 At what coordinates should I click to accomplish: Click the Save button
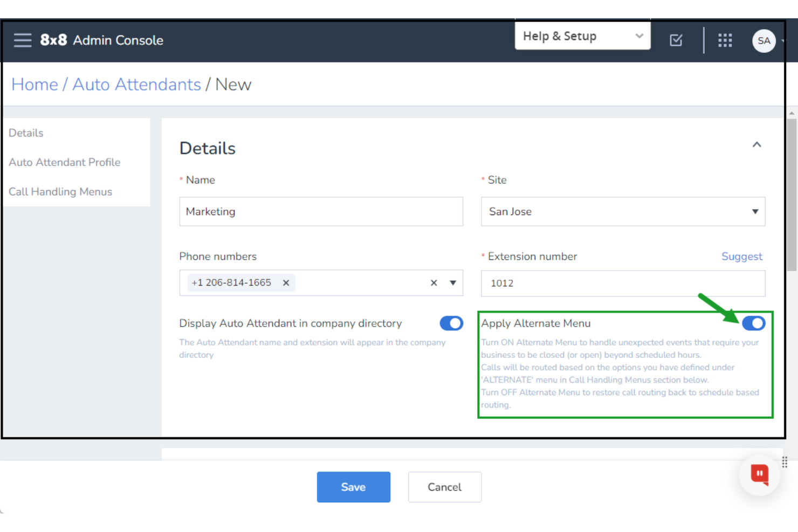click(x=353, y=487)
